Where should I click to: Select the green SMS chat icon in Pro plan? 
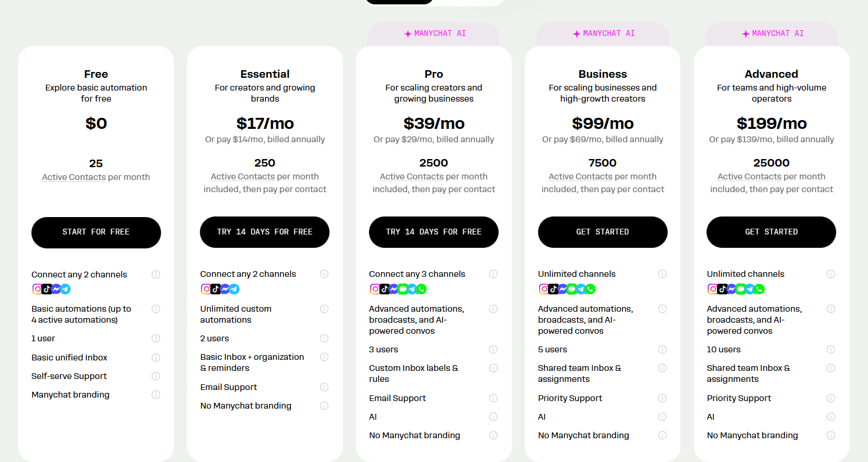click(404, 288)
